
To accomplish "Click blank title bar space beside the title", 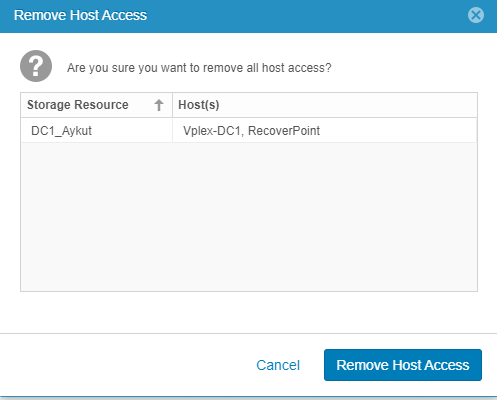I will click(307, 15).
